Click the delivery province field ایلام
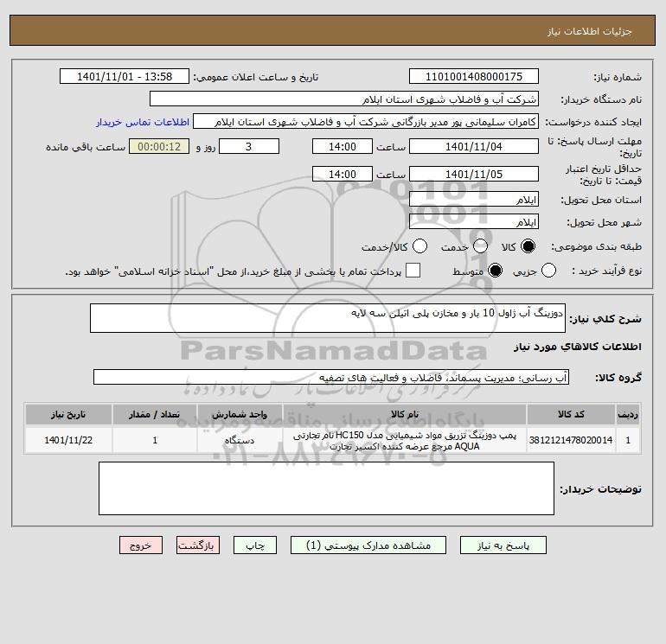Screen dimensions: 666x644 474,199
